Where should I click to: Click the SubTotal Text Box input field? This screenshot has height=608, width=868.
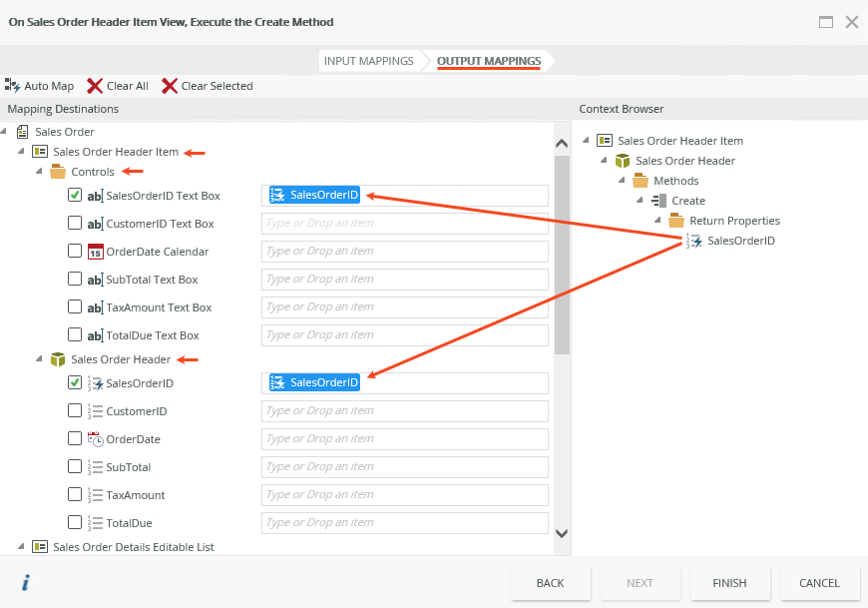(x=405, y=280)
